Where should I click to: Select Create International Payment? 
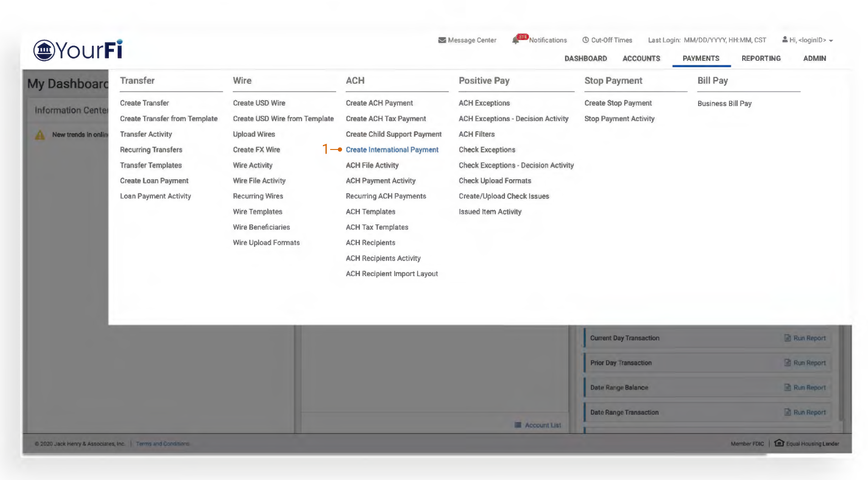392,150
